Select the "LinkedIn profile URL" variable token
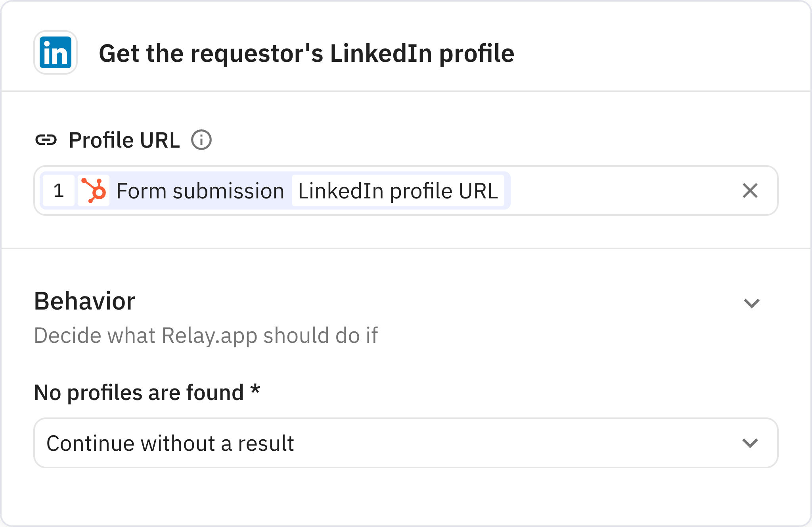 click(398, 191)
